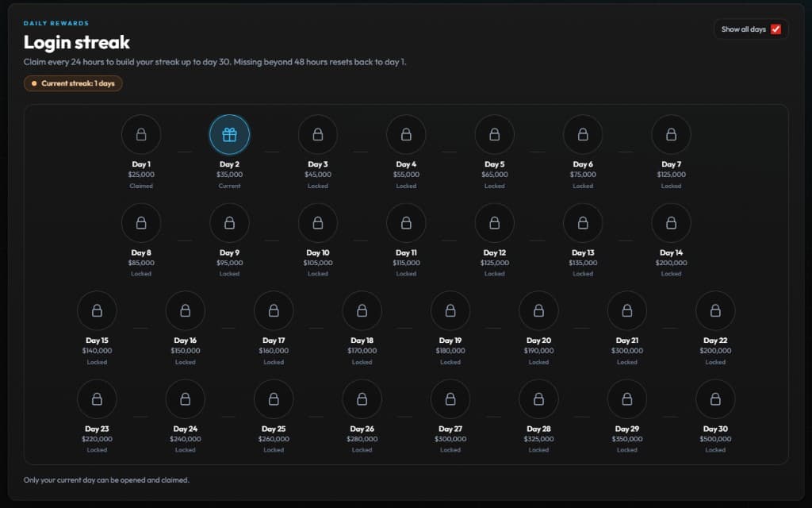The width and height of the screenshot is (812, 508).
Task: Click the Current label under Day 2
Action: click(x=229, y=186)
